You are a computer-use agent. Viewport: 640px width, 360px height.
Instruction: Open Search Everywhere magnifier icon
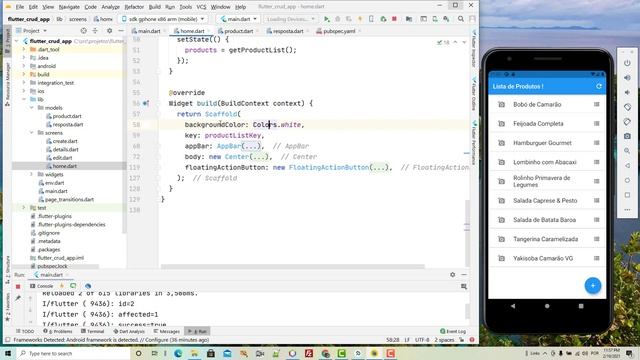pos(461,19)
